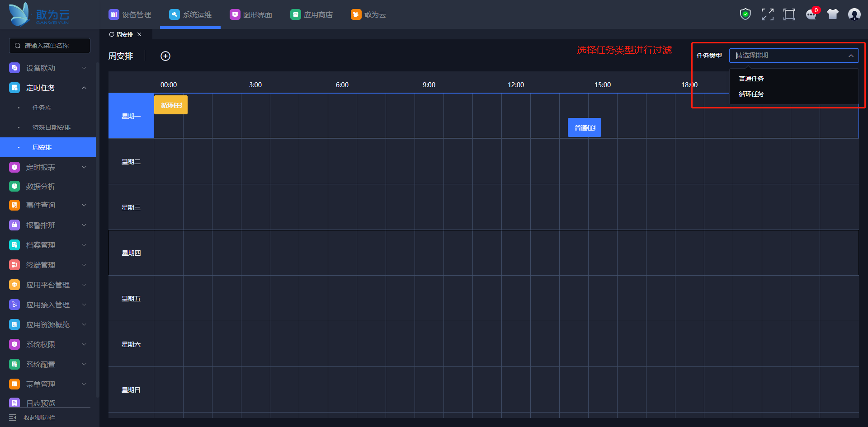Image resolution: width=868 pixels, height=427 pixels.
Task: Click the yellow 循环任务 block on Monday
Action: click(x=171, y=105)
